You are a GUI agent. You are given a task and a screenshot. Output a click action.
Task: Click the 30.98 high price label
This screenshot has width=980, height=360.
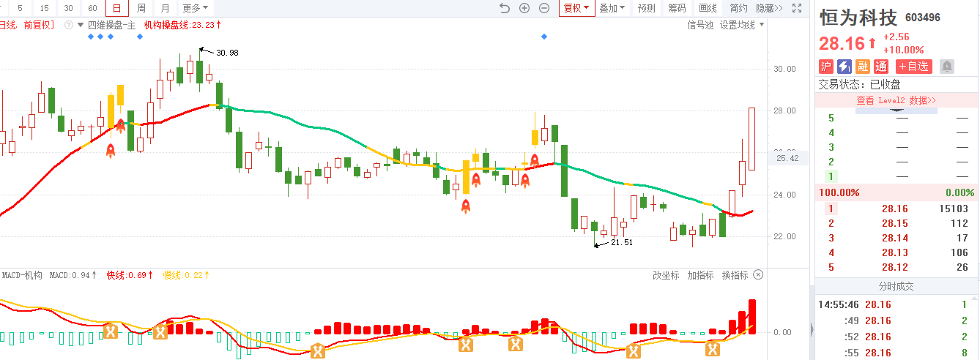pos(227,53)
